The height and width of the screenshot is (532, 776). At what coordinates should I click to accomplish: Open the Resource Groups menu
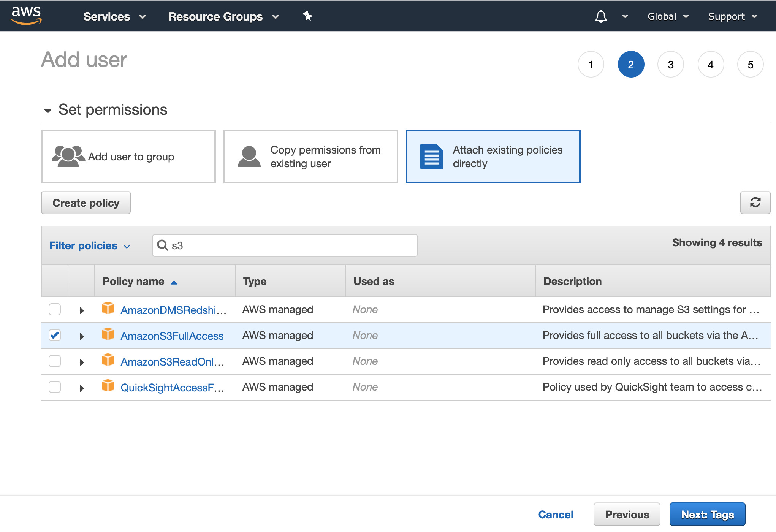tap(223, 16)
